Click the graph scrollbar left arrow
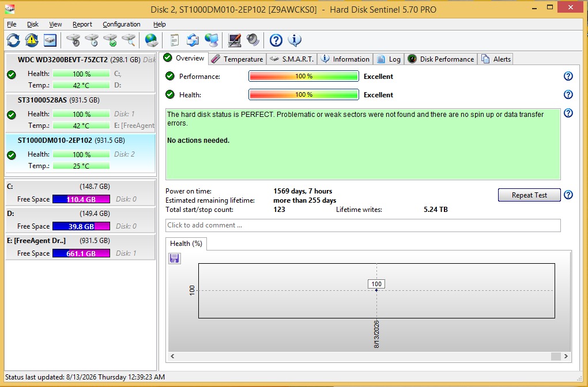The width and height of the screenshot is (588, 387). [172, 356]
